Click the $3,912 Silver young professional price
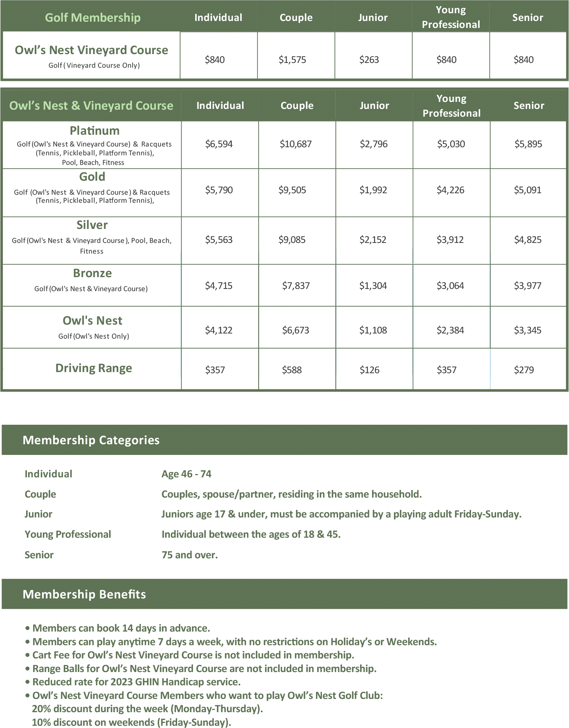Viewport: 569px width, 728px height. click(450, 240)
